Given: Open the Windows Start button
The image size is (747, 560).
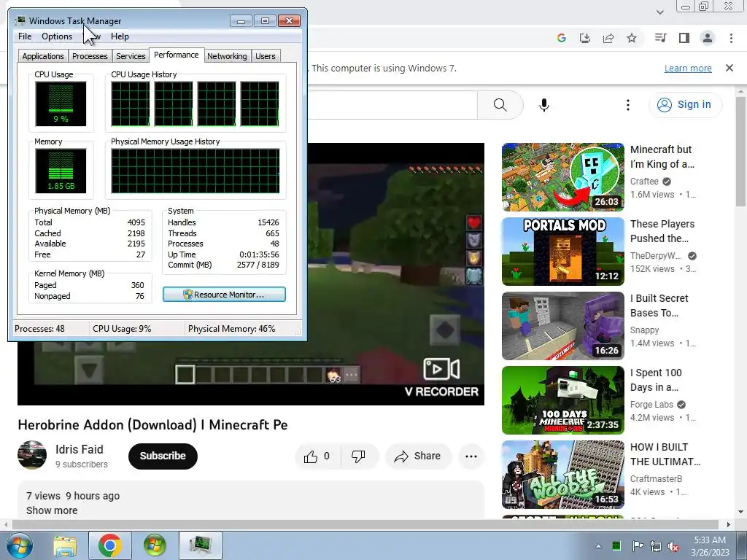Looking at the screenshot, I should 19,545.
